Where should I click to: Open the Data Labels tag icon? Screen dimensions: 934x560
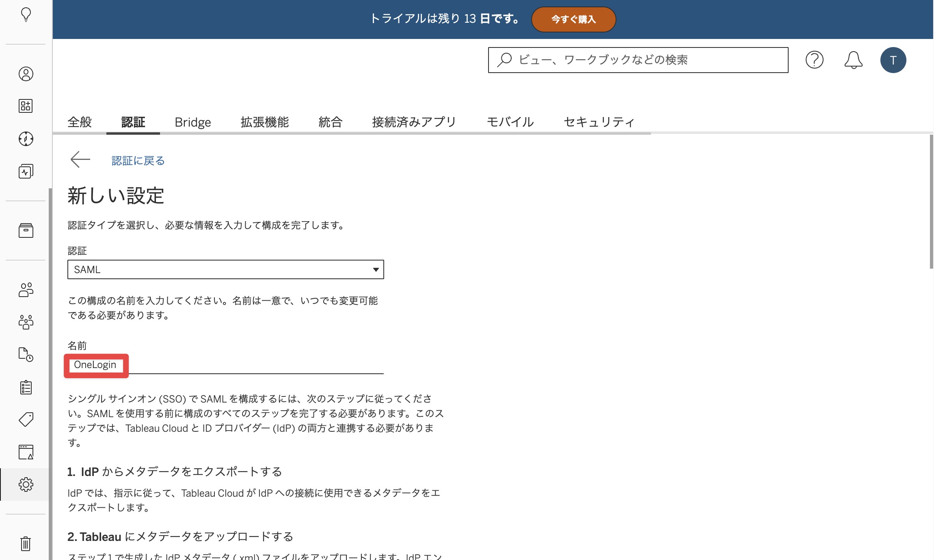pyautogui.click(x=26, y=420)
